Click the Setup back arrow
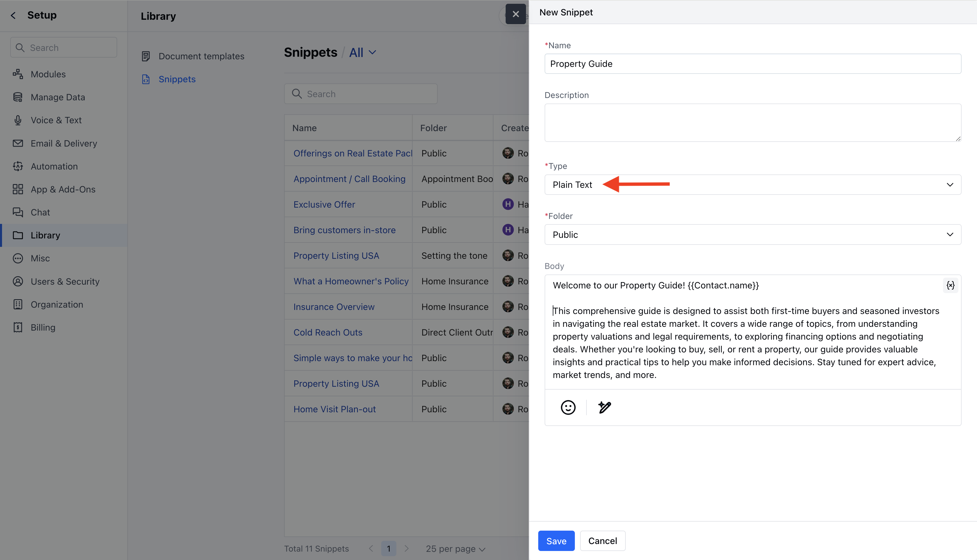This screenshot has width=977, height=560. [13, 15]
